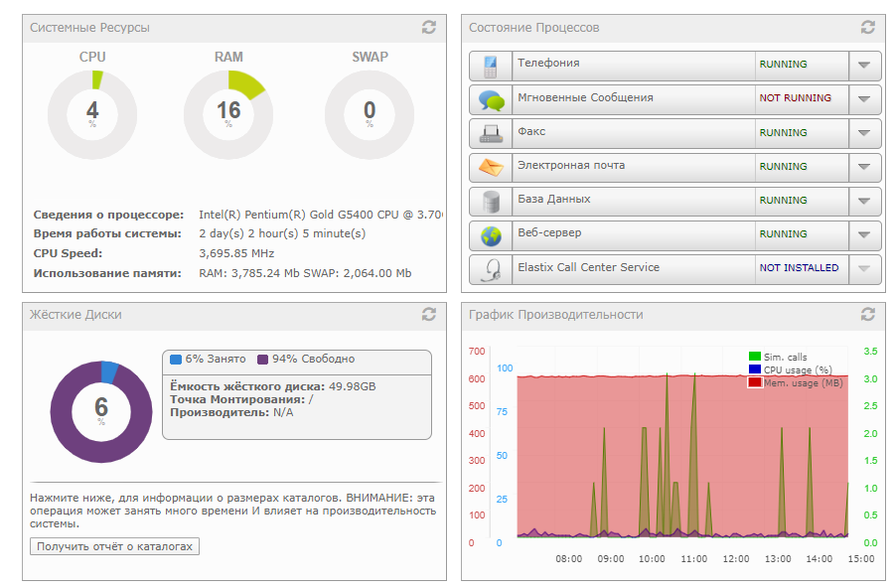Refresh the График Производительности panel
The width and height of the screenshot is (894, 588).
point(868,314)
